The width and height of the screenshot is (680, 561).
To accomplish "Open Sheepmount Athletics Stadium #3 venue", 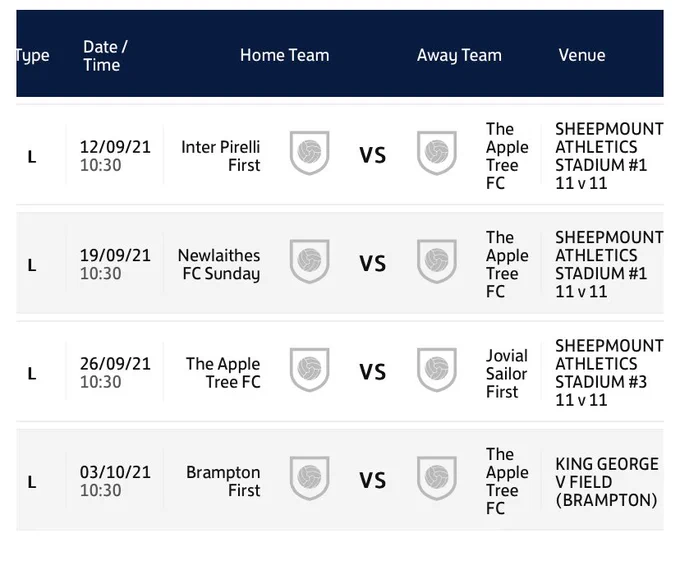I will 609,373.
